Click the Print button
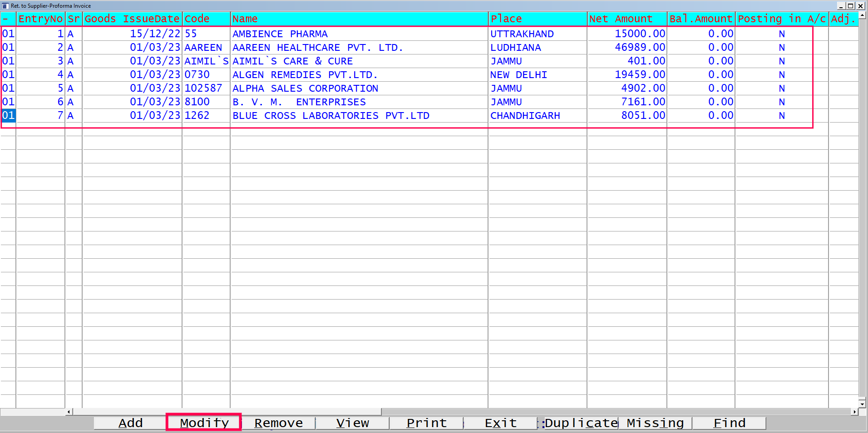The height and width of the screenshot is (433, 868). click(426, 423)
